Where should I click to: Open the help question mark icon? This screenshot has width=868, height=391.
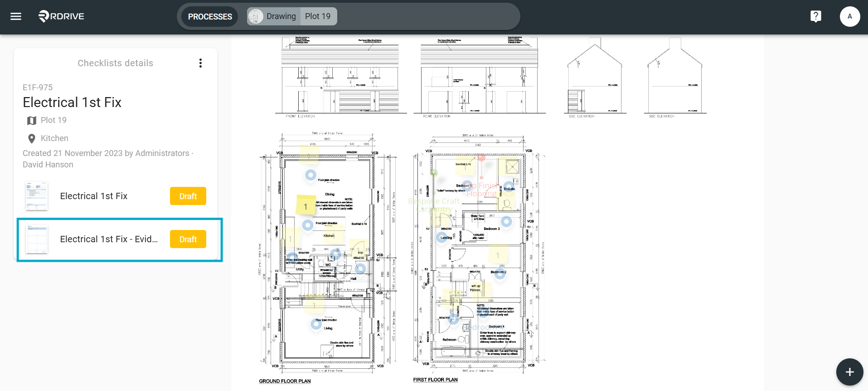[815, 16]
